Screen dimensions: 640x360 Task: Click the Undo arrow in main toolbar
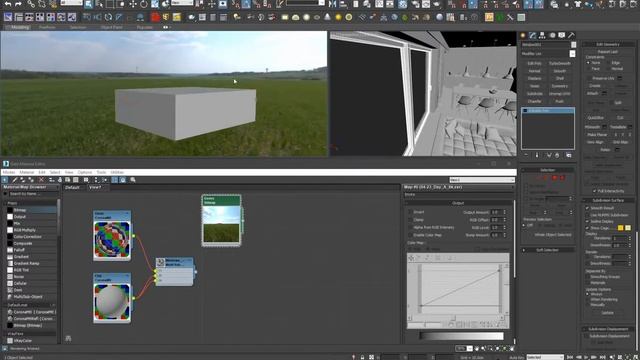(x=8, y=4)
